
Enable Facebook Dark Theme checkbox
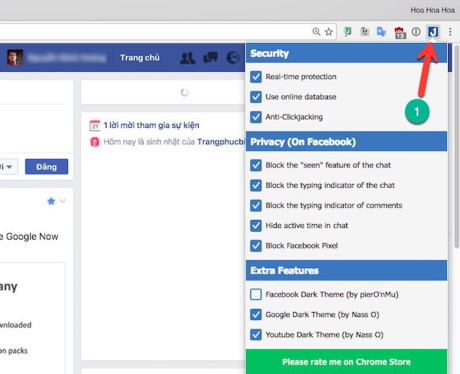256,294
